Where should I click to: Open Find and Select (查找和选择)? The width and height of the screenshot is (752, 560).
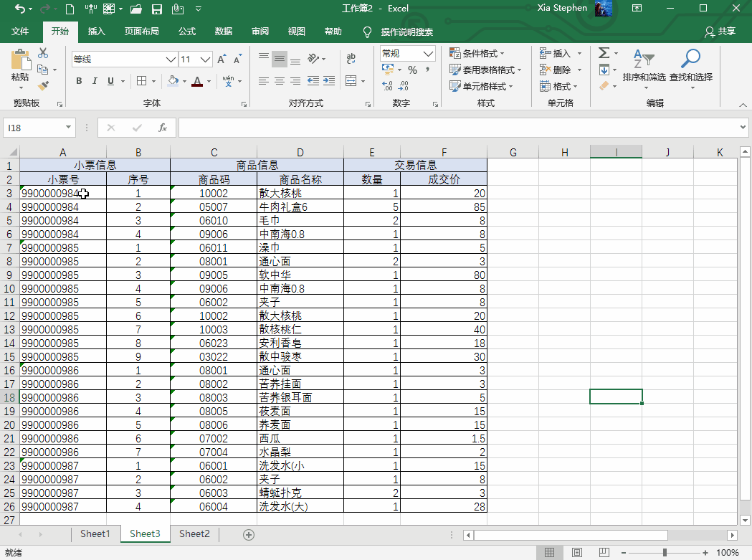click(691, 69)
